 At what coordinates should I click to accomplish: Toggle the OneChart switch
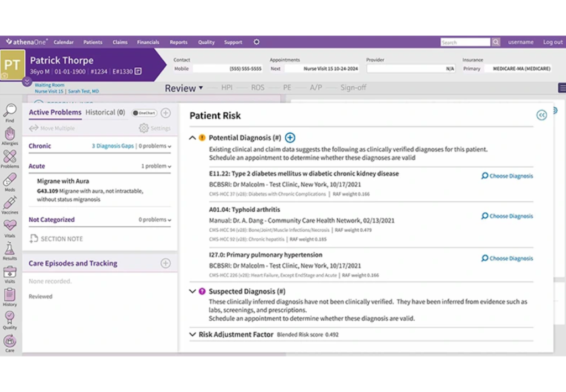click(144, 113)
